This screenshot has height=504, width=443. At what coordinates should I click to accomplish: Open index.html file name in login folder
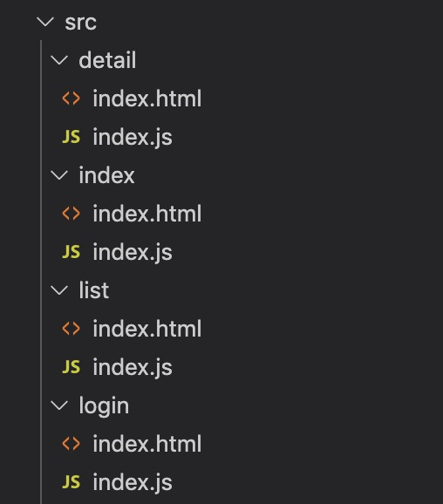(x=147, y=444)
